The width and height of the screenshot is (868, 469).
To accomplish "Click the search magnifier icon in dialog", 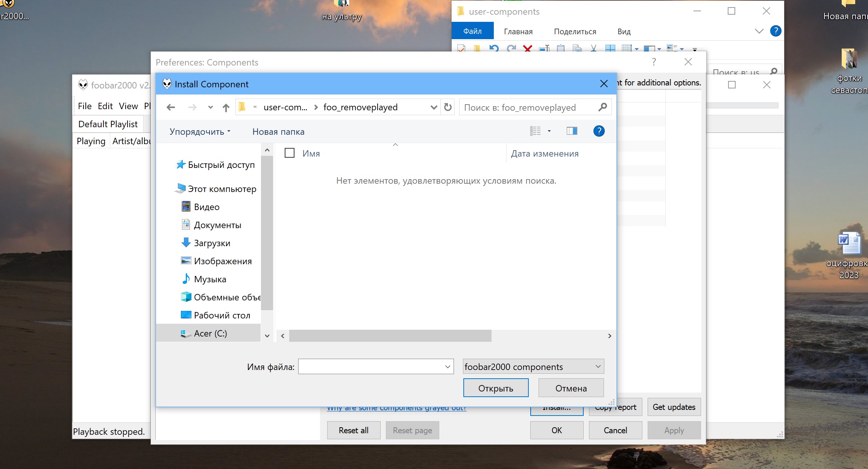I will [602, 107].
